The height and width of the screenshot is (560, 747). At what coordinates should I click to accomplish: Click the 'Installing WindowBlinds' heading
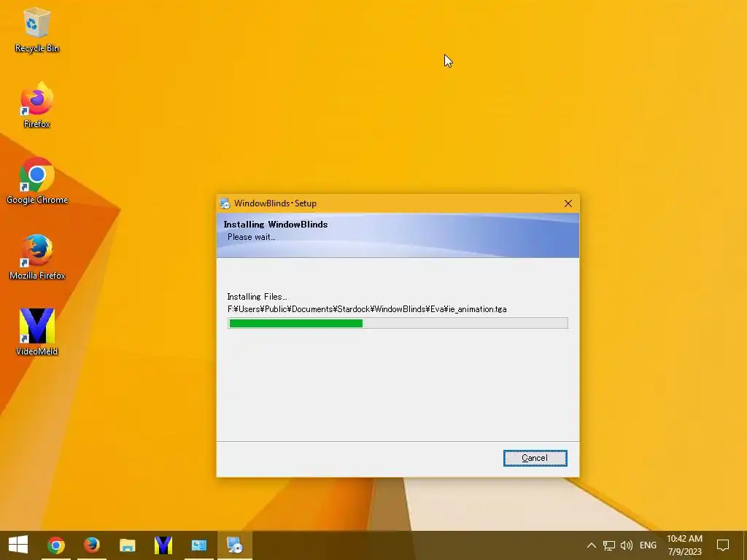tap(275, 225)
